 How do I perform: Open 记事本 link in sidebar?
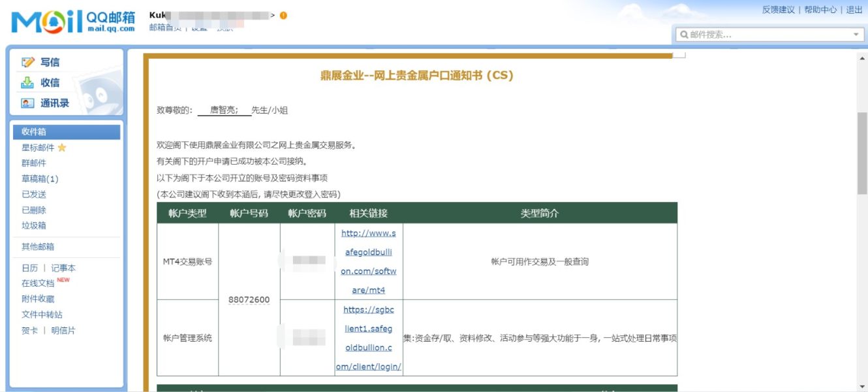point(63,269)
